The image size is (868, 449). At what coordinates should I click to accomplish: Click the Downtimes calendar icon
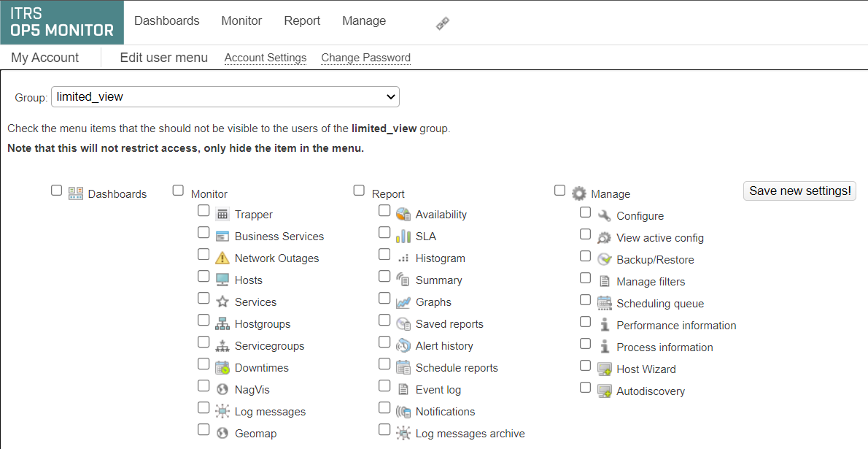pyautogui.click(x=222, y=367)
